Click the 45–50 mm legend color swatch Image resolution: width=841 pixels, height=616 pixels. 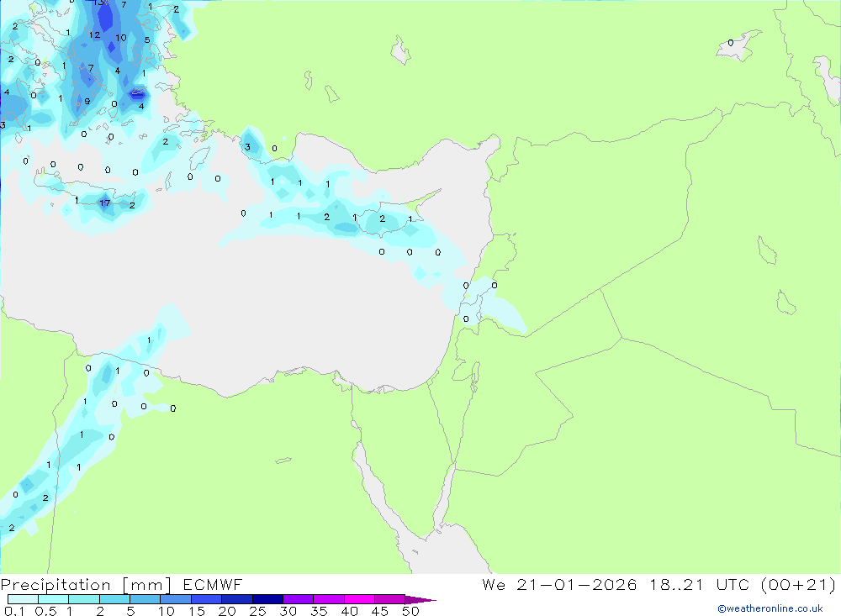tap(390, 599)
